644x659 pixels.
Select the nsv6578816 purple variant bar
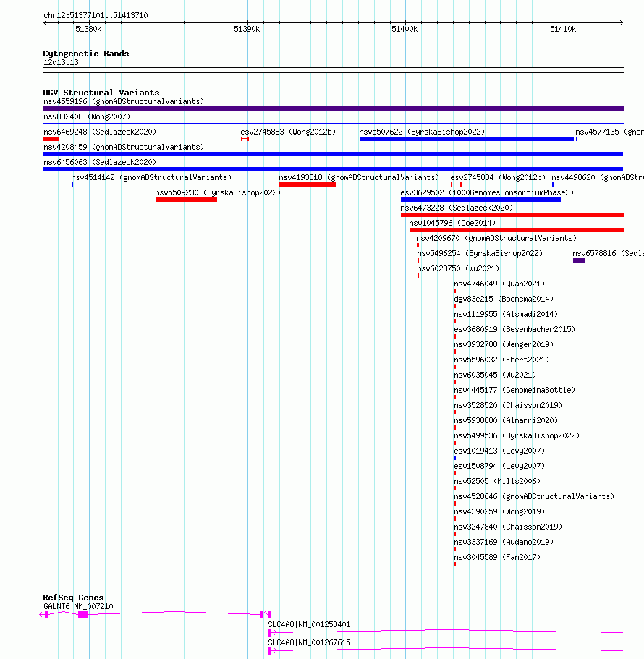tap(579, 260)
